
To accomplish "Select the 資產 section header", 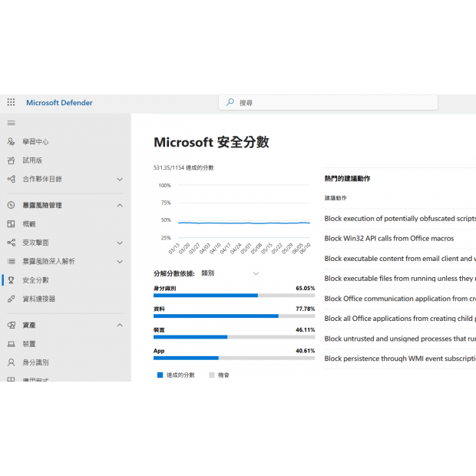I will (29, 326).
